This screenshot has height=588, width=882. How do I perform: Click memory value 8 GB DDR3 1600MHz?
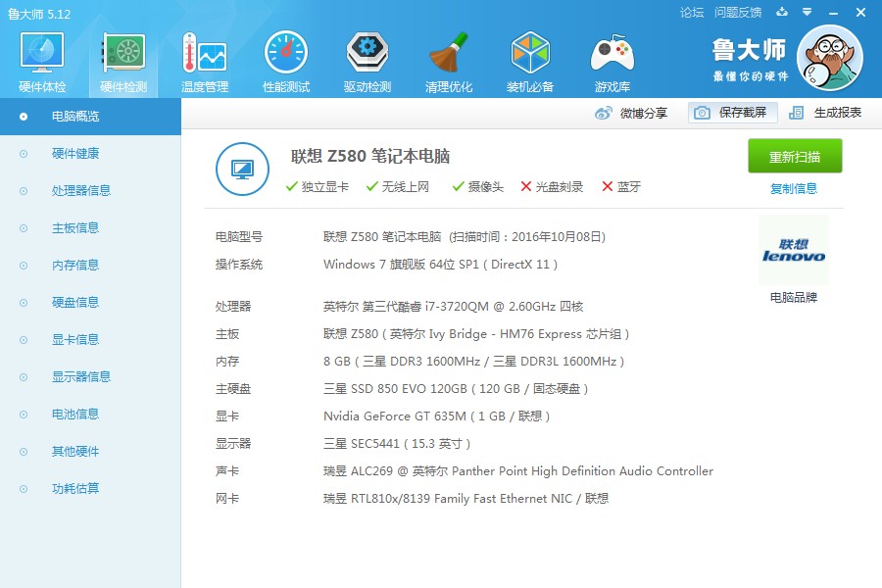point(473,362)
